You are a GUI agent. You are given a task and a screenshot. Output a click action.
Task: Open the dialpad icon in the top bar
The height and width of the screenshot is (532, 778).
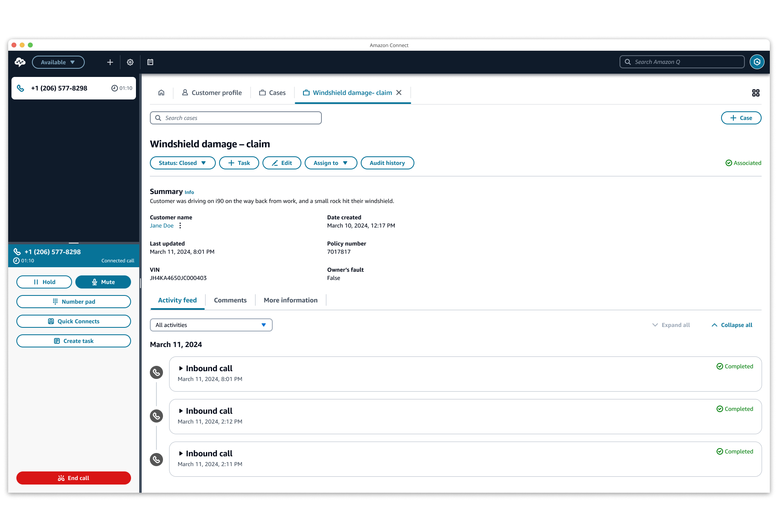pyautogui.click(x=150, y=62)
